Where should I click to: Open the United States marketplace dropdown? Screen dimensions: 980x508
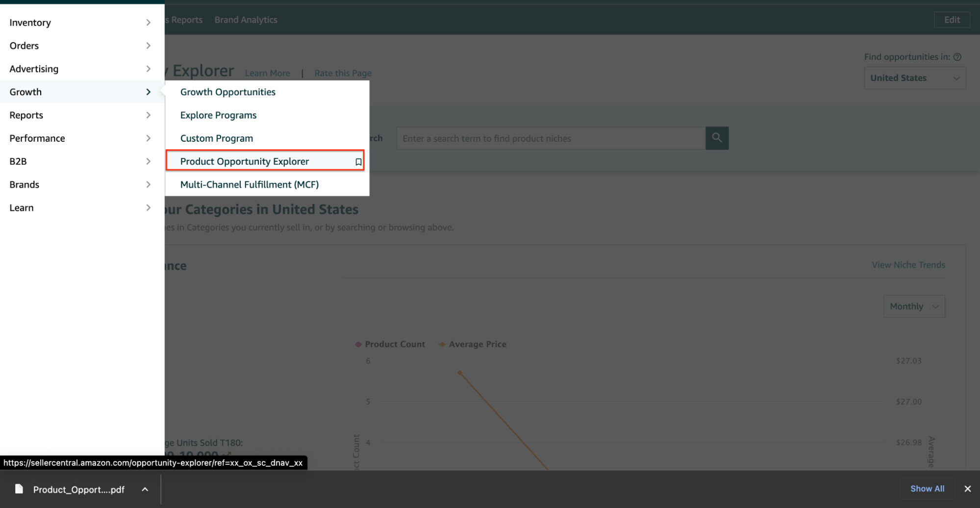tap(914, 77)
